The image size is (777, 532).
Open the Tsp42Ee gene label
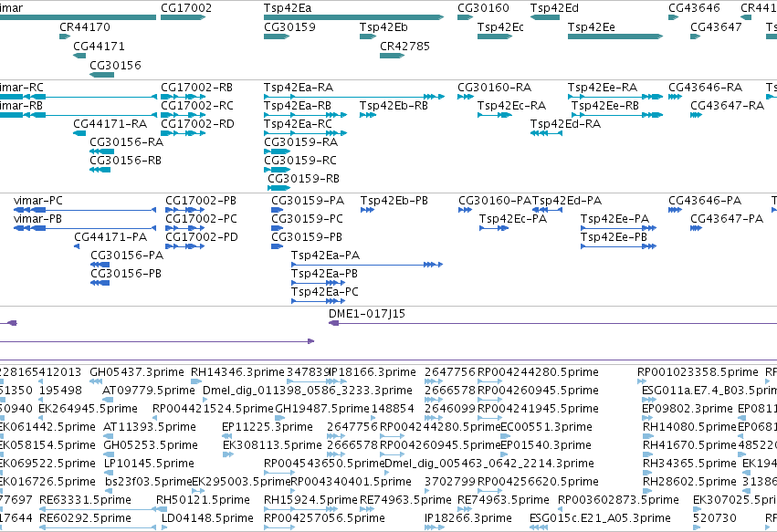click(x=591, y=26)
